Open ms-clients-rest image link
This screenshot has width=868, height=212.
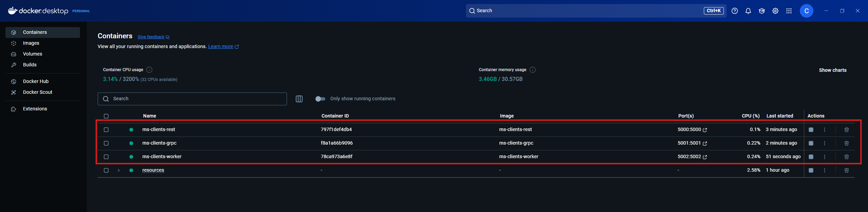[516, 129]
